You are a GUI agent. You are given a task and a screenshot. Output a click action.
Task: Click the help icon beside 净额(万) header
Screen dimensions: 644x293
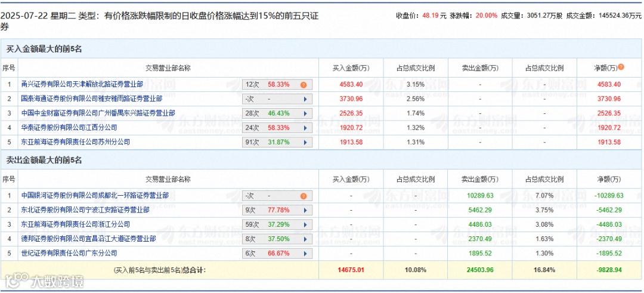tap(621, 67)
